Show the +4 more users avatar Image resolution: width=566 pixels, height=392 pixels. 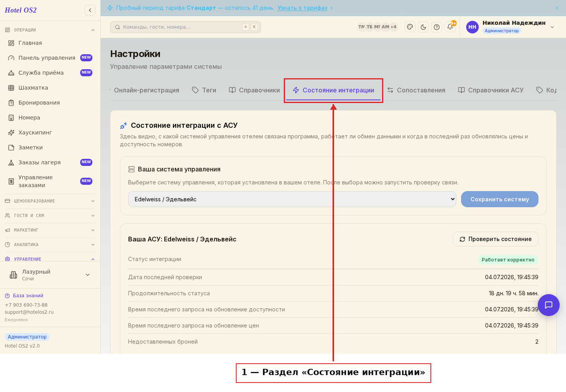pos(393,27)
